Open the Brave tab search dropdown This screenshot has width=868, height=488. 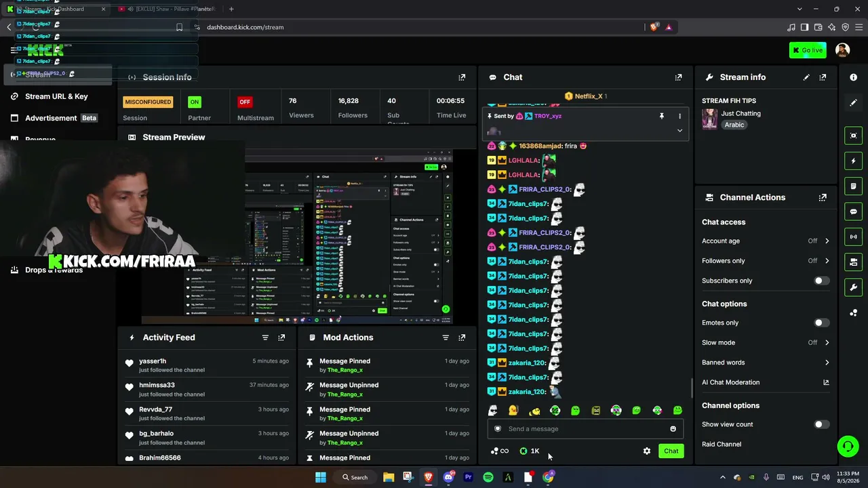tap(799, 9)
